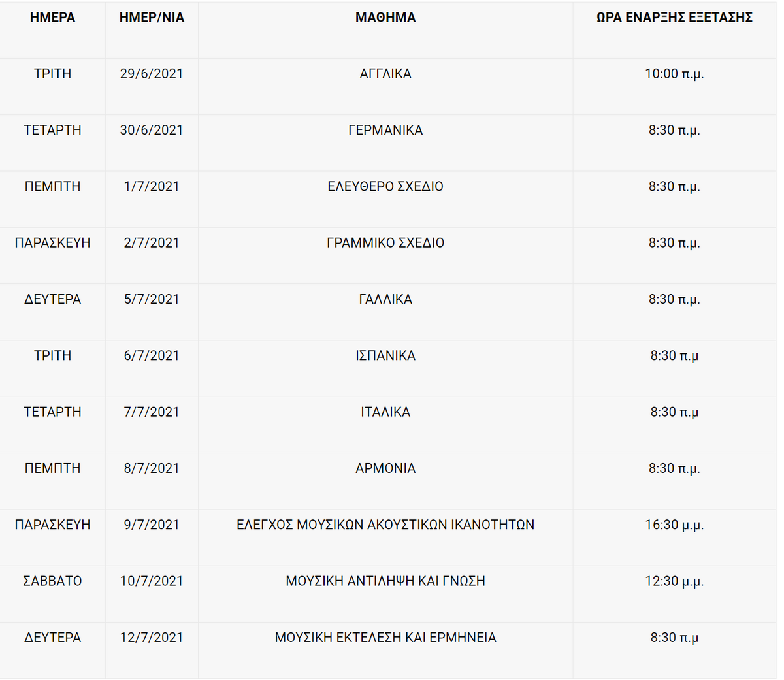Click the ΗΜΕΡΑ column header

pyautogui.click(x=52, y=18)
